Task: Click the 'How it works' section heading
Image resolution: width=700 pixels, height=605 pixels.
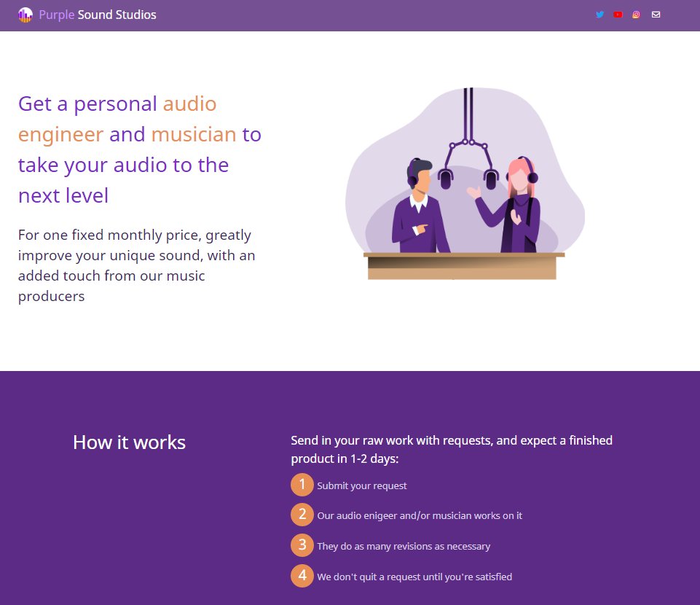Action: [129, 442]
